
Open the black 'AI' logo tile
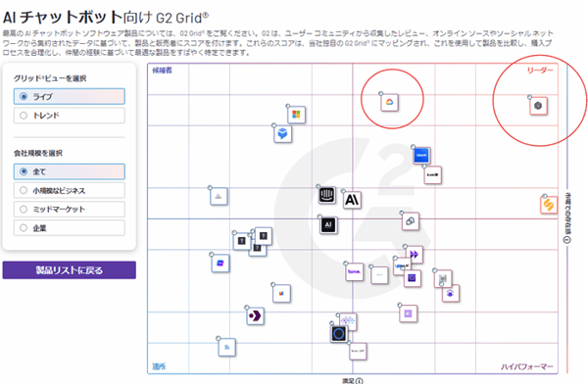coord(328,225)
